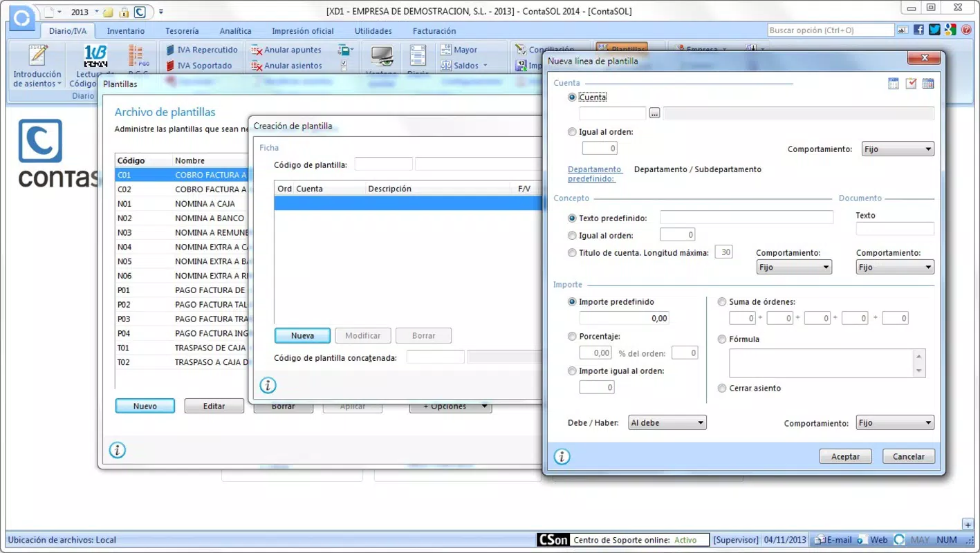The image size is (980, 553).
Task: Open Debe / Haber dropdown
Action: point(667,423)
